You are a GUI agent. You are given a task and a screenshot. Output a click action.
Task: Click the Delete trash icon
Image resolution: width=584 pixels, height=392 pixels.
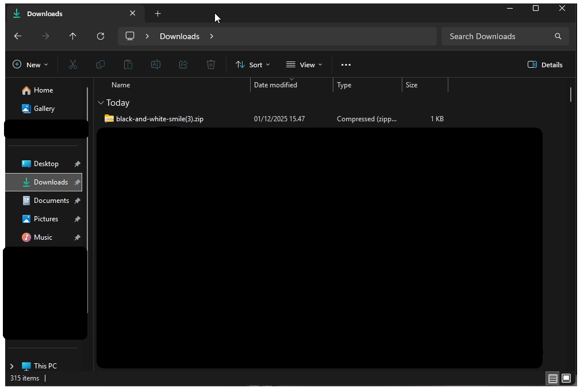coord(211,65)
